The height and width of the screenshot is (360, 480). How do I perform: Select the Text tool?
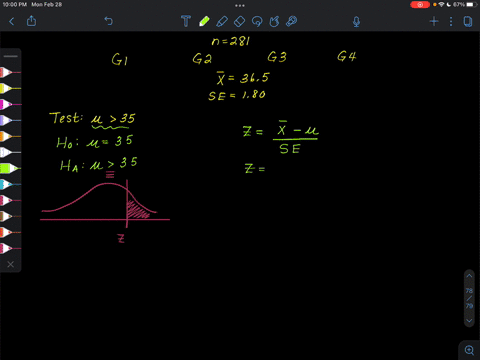[x=186, y=21]
